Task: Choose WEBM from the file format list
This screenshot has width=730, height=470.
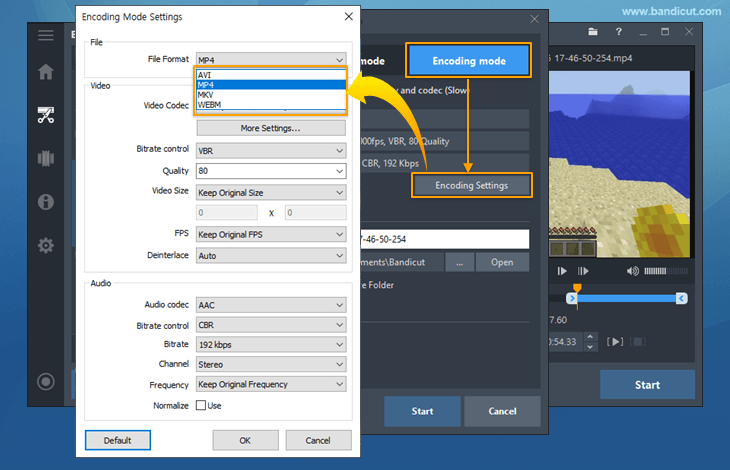Action: point(271,105)
